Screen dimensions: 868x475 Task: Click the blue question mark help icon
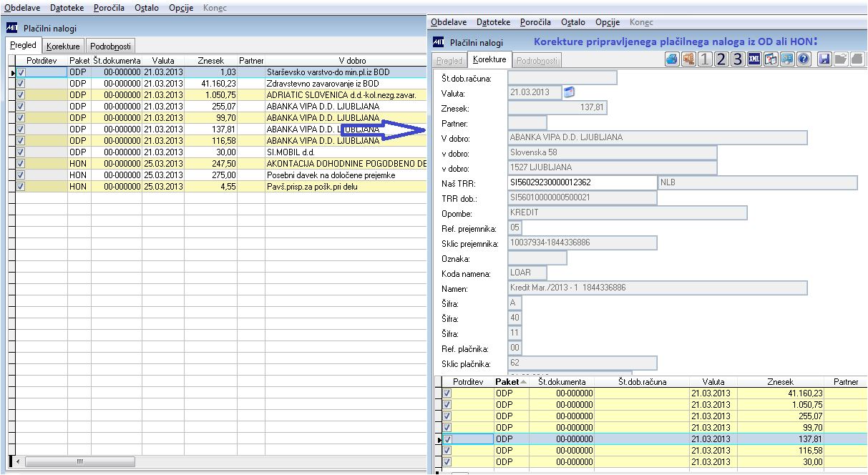(x=804, y=59)
